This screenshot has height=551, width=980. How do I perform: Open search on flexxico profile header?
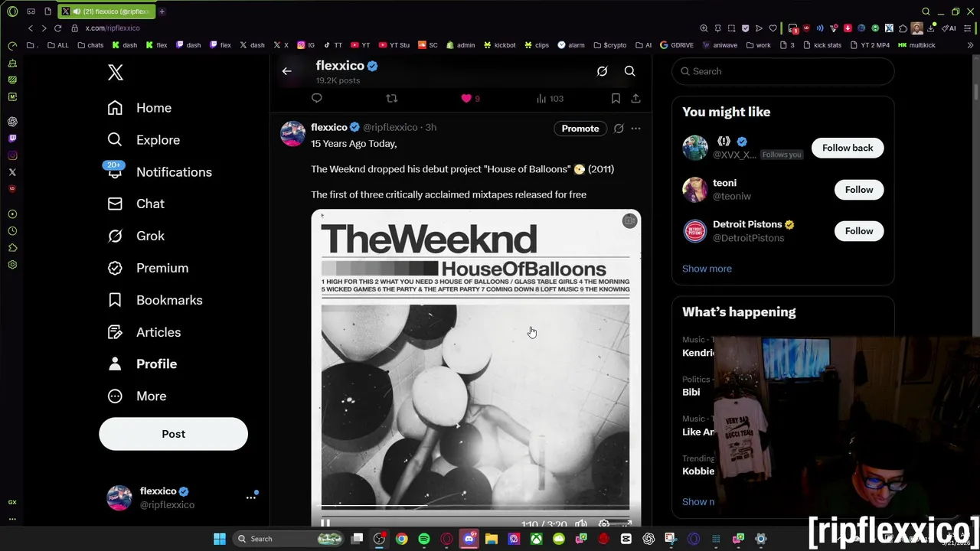pos(629,71)
